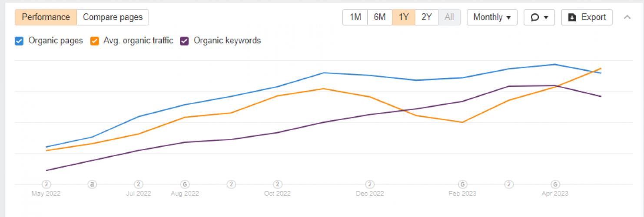The image size is (644, 217).
Task: Click the Google update marker above Apr 2023
Action: tap(555, 184)
